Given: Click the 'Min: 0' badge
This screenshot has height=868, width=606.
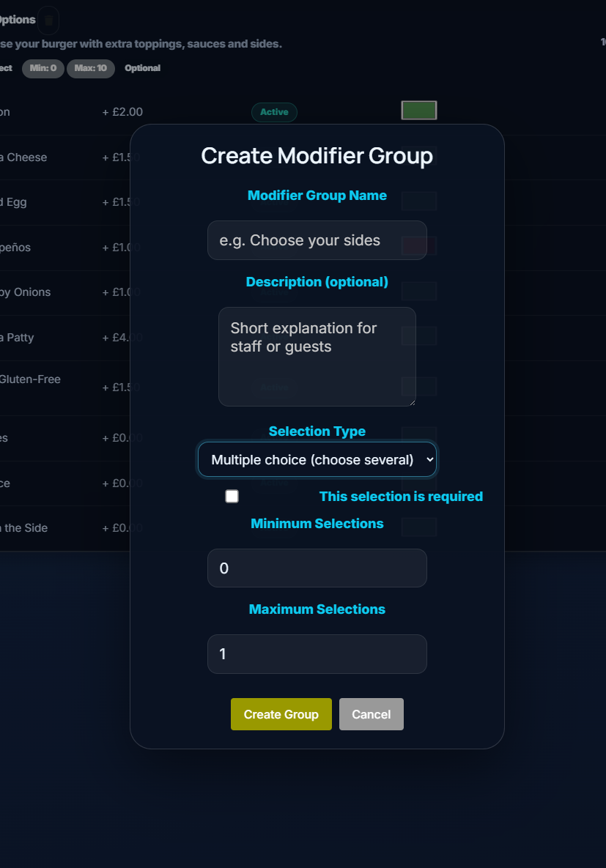Looking at the screenshot, I should click(x=43, y=68).
